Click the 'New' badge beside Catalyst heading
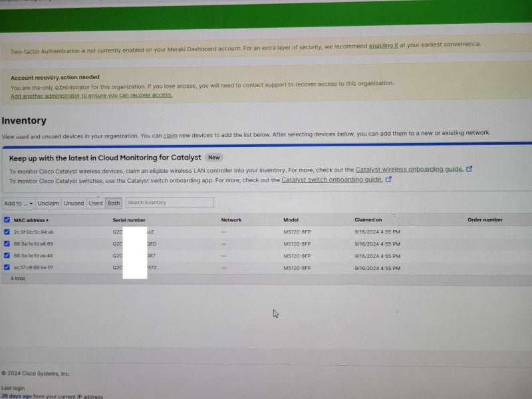532x399 pixels. pyautogui.click(x=213, y=158)
